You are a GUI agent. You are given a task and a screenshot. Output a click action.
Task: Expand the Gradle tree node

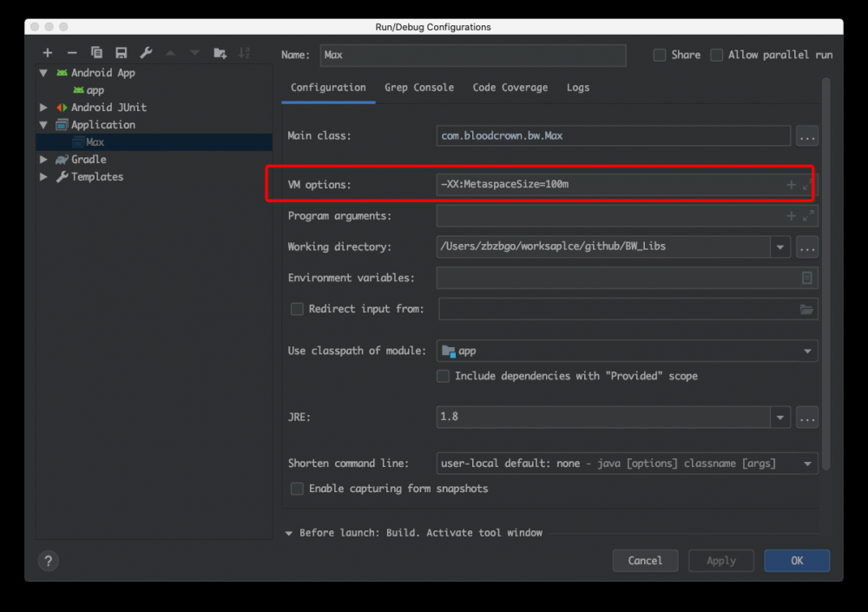pyautogui.click(x=43, y=160)
